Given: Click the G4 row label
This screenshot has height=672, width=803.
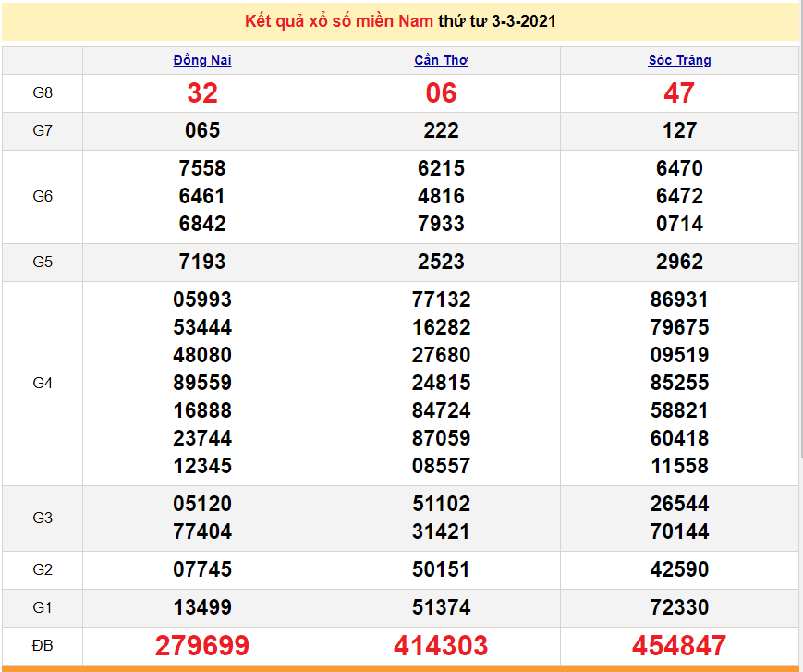Looking at the screenshot, I should point(43,383).
